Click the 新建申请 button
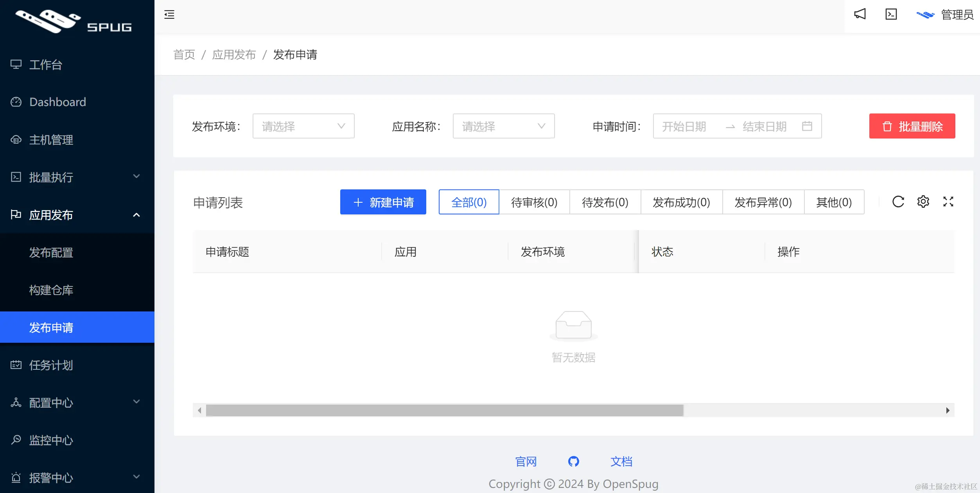 383,202
